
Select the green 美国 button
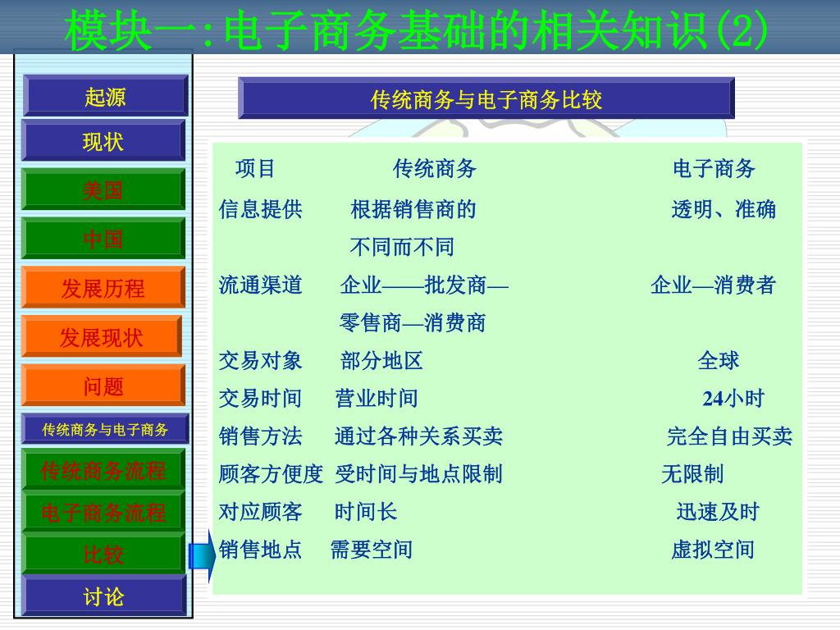click(103, 189)
